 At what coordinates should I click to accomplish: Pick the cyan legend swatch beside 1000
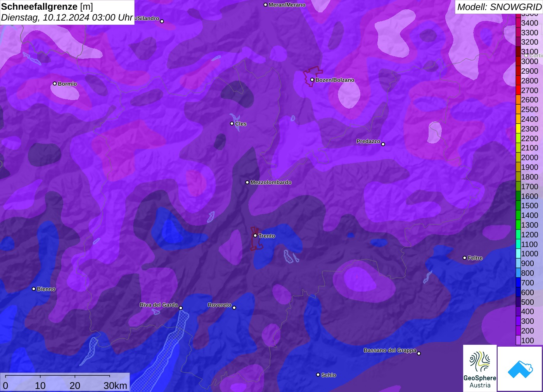click(x=518, y=254)
